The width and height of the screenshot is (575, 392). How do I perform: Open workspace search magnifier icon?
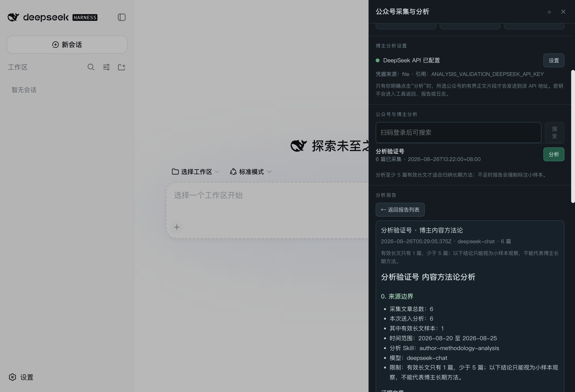pyautogui.click(x=91, y=67)
